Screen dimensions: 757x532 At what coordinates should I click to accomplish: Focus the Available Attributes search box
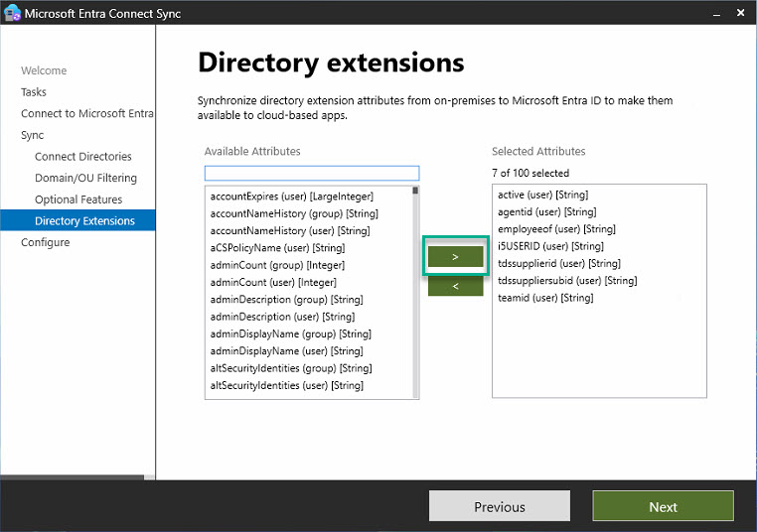pyautogui.click(x=312, y=174)
